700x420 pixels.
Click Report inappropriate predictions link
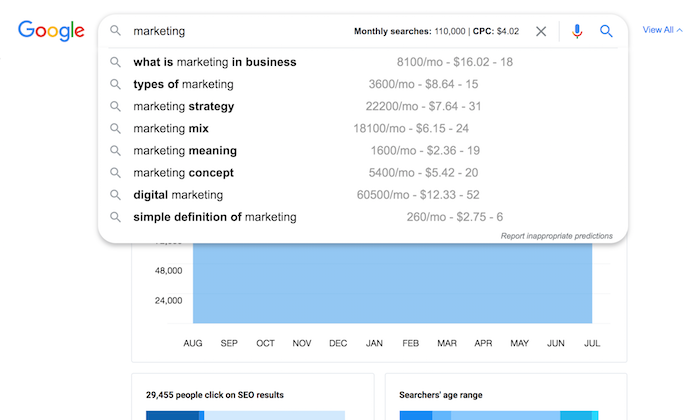[556, 236]
